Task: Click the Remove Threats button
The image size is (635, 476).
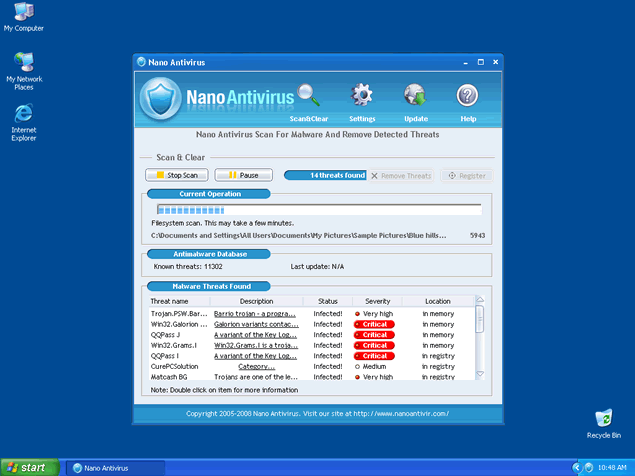Action: click(401, 176)
